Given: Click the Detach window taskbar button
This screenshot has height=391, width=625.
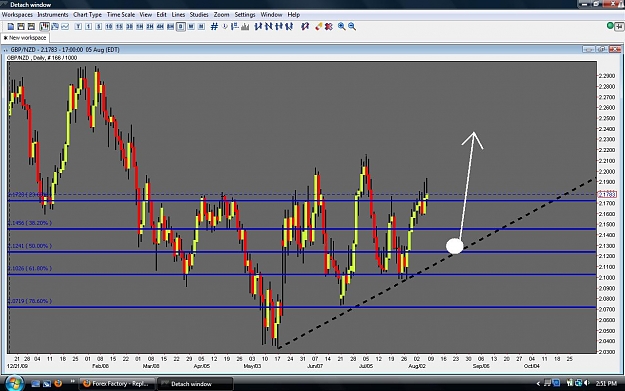Looking at the screenshot, I should click(195, 384).
